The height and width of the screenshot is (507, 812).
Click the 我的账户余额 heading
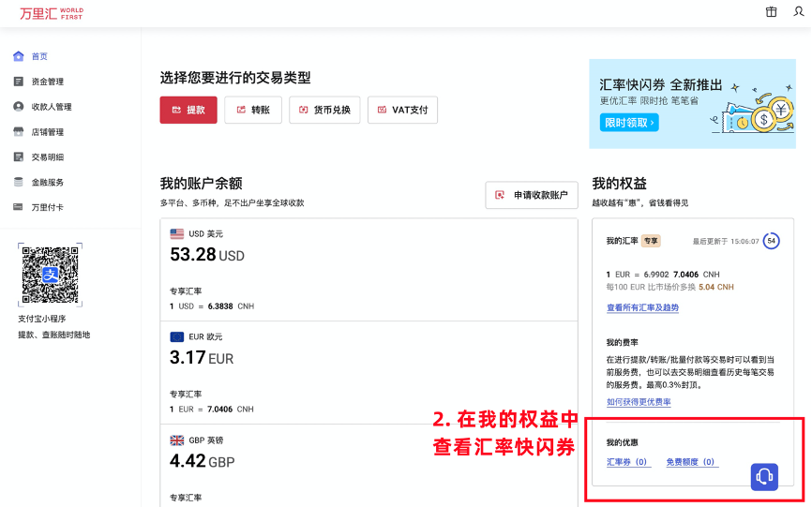201,183
